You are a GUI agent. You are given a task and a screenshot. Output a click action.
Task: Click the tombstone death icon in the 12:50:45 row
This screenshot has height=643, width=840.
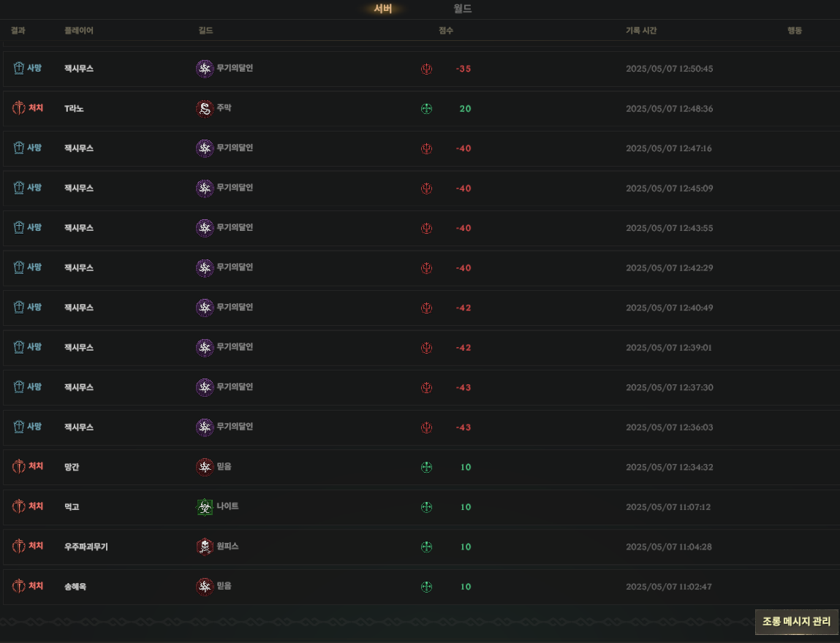pyautogui.click(x=19, y=68)
